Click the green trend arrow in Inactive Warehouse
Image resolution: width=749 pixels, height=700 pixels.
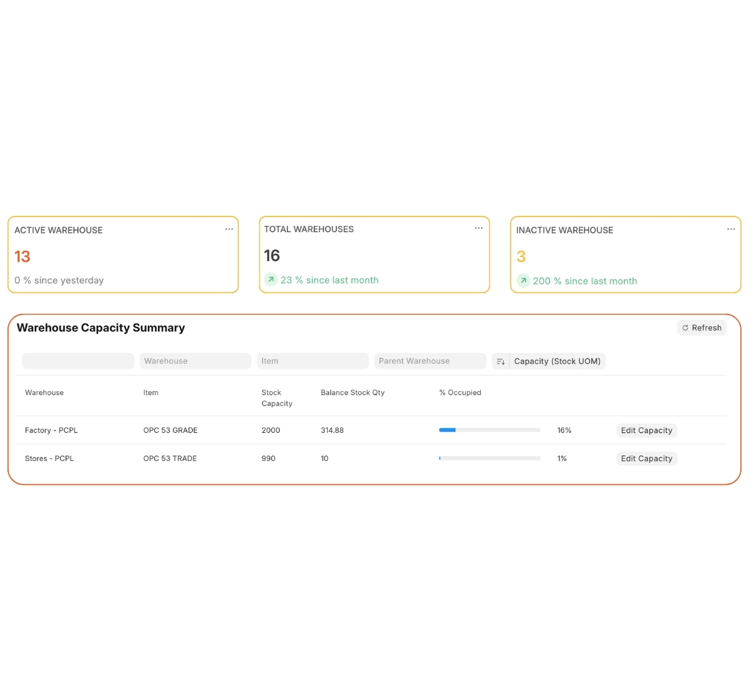click(523, 281)
